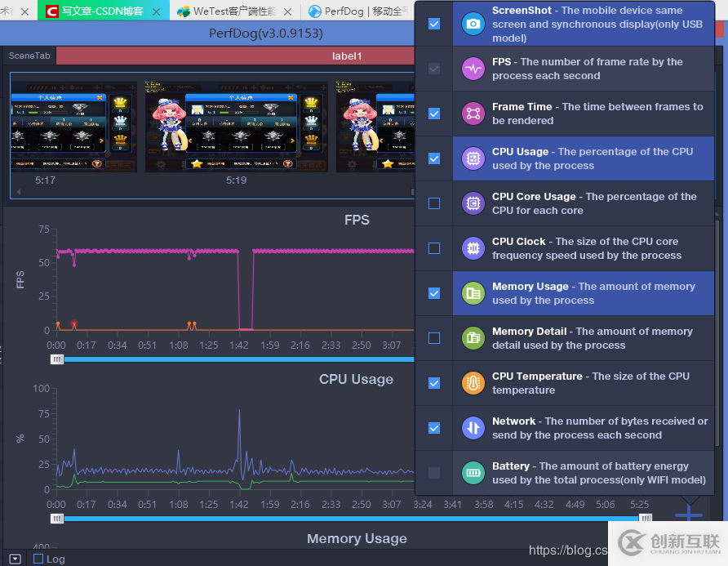Click the Memory Detail icon
This screenshot has height=566, width=728.
pyautogui.click(x=473, y=338)
